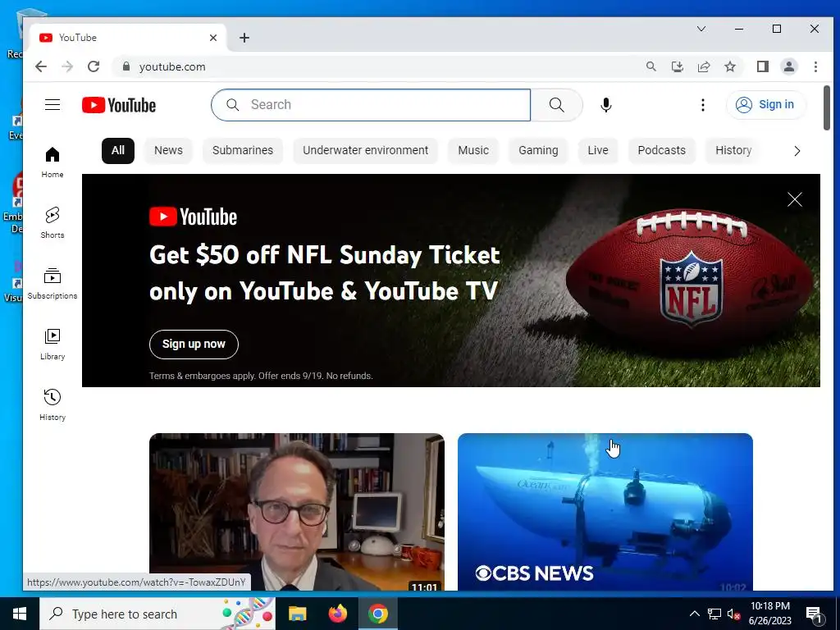840x630 pixels.
Task: Select the Submarines filter chip
Action: [x=243, y=151]
